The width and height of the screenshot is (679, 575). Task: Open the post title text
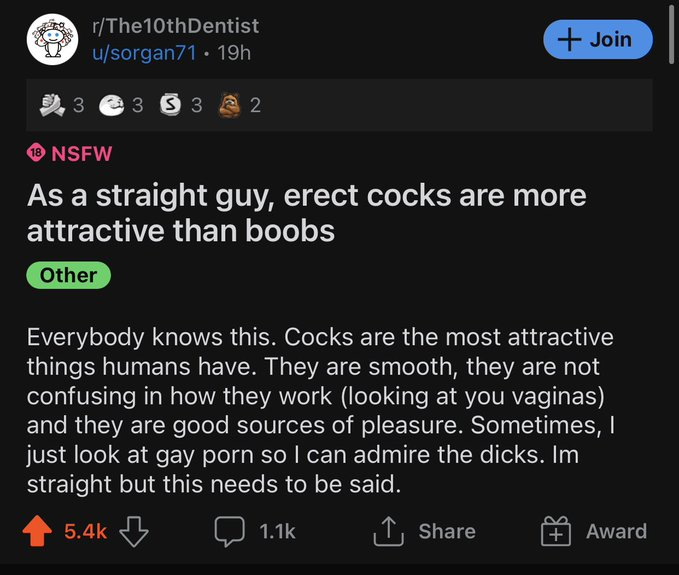306,213
